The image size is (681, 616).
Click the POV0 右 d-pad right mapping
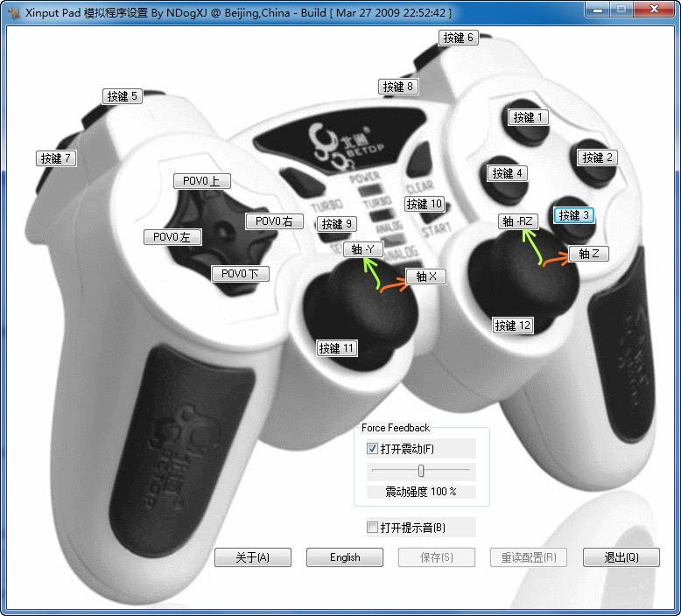[x=274, y=221]
